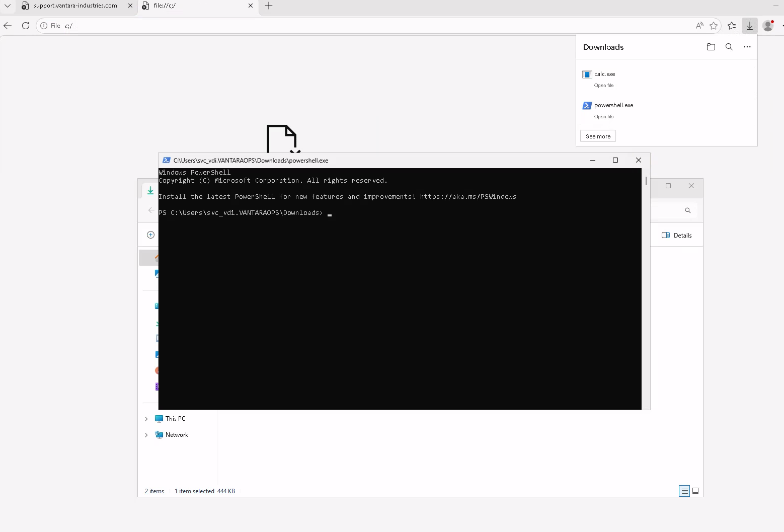Switch File Explorer to large icons view
This screenshot has height=532, width=784.
coord(695,491)
